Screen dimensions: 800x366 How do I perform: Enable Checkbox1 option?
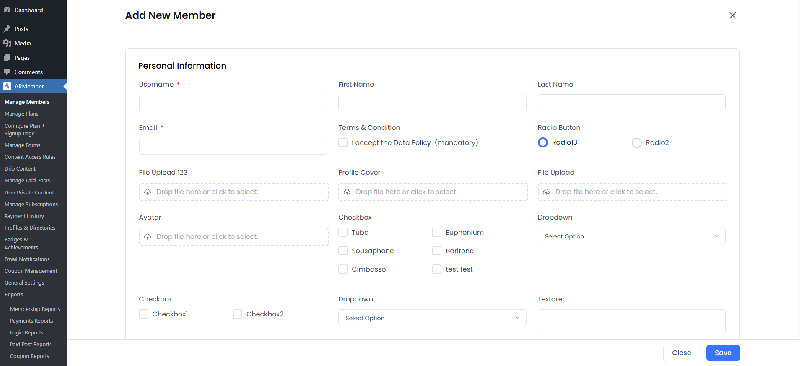pyautogui.click(x=143, y=314)
